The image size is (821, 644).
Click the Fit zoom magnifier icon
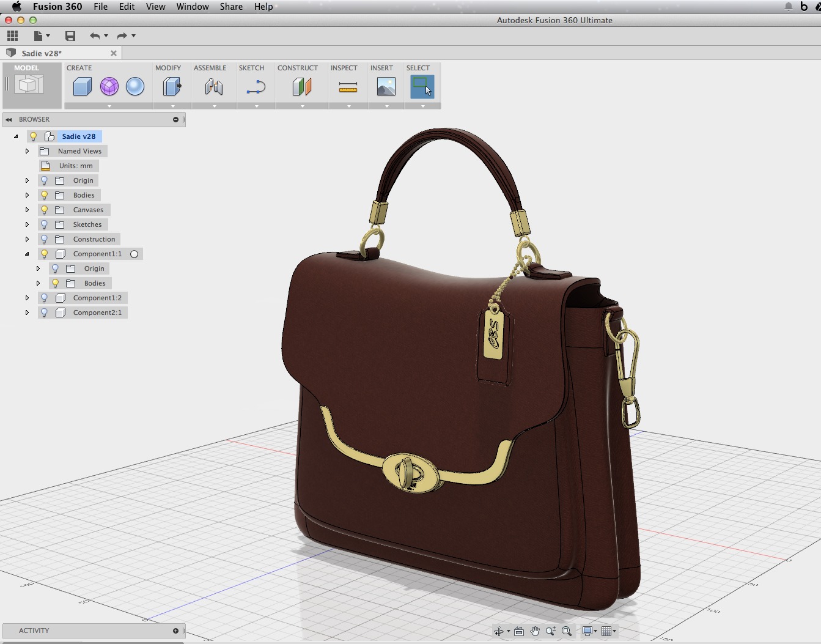click(567, 631)
